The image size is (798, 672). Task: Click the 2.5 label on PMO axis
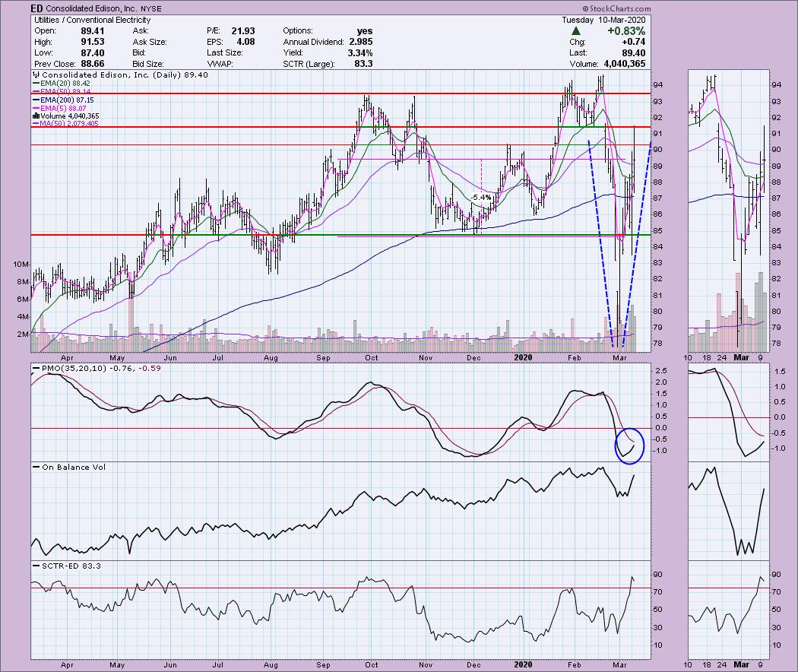point(660,371)
